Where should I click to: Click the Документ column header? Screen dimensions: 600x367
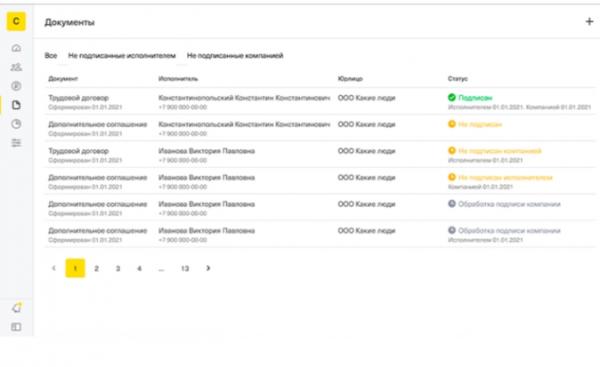click(63, 79)
